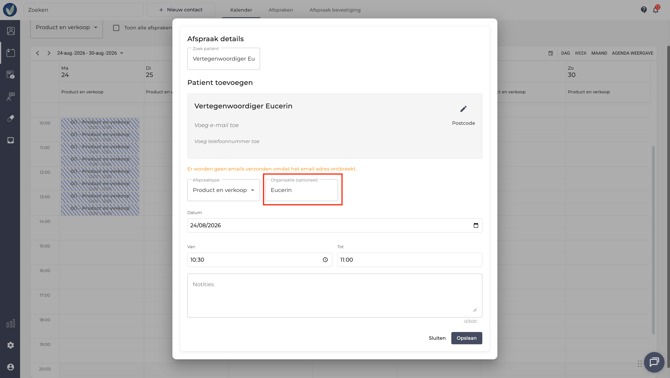Image resolution: width=670 pixels, height=378 pixels.
Task: Select the MAAND calendar view
Action: 599,53
